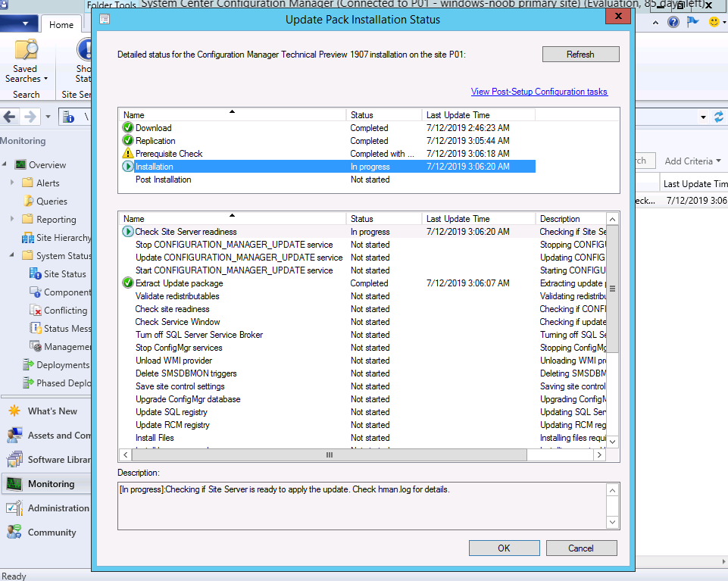Click the green Replication completed status icon
728x581 pixels.
tap(128, 141)
